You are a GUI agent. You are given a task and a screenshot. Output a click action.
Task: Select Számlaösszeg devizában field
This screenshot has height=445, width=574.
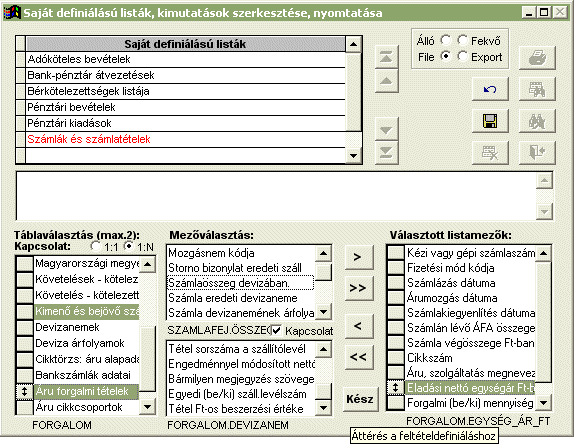[x=241, y=283]
